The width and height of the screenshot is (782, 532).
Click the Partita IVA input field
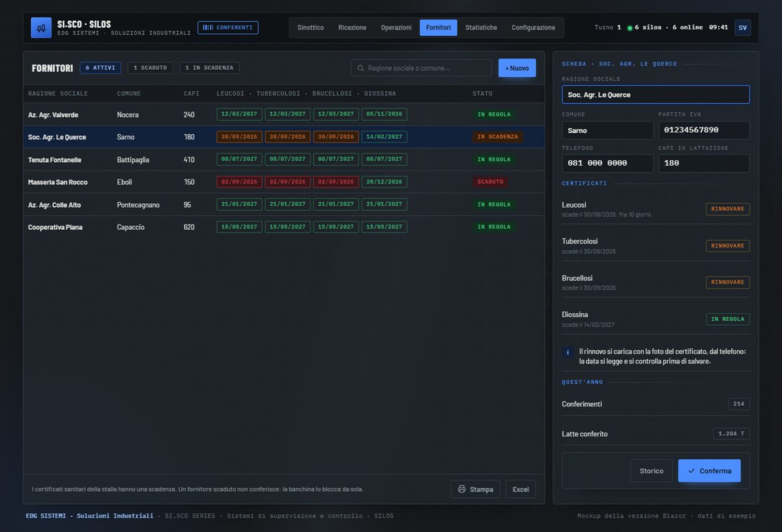[704, 130]
